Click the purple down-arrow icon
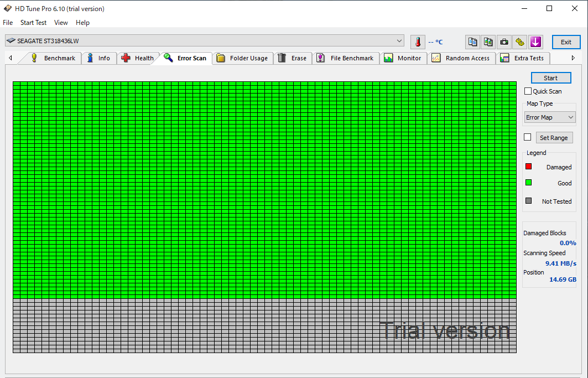The image size is (588, 378). point(535,42)
